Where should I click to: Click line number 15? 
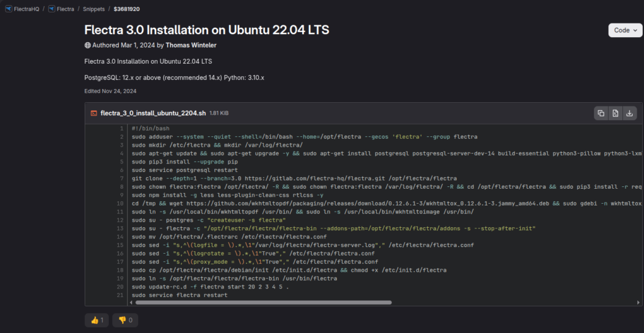120,246
